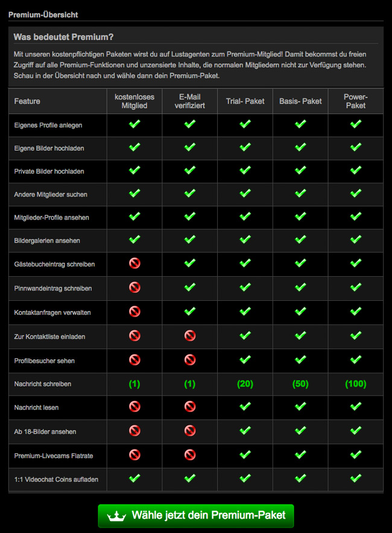Click Power-Paket checkmark for Premium-Livecams Flatrate

pos(356,455)
